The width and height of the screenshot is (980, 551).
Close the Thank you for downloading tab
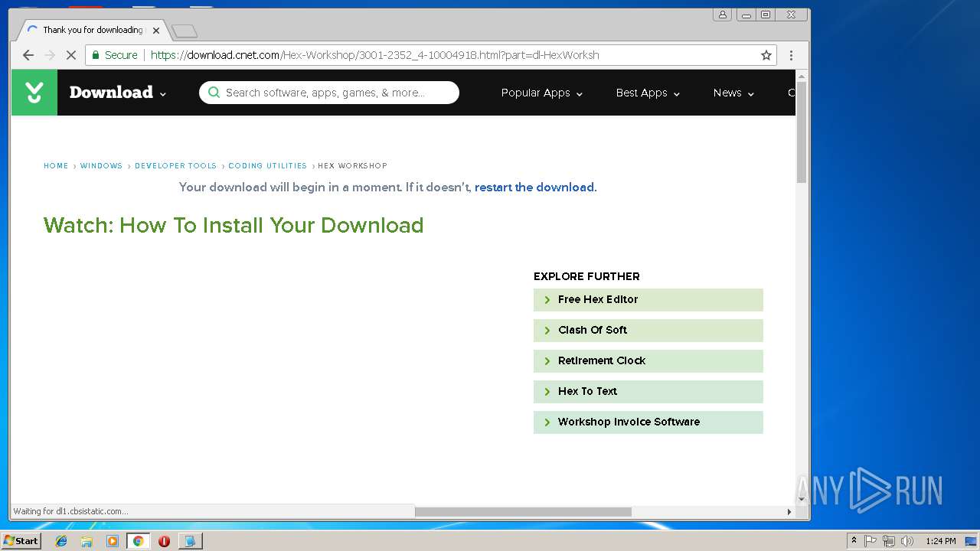point(156,31)
